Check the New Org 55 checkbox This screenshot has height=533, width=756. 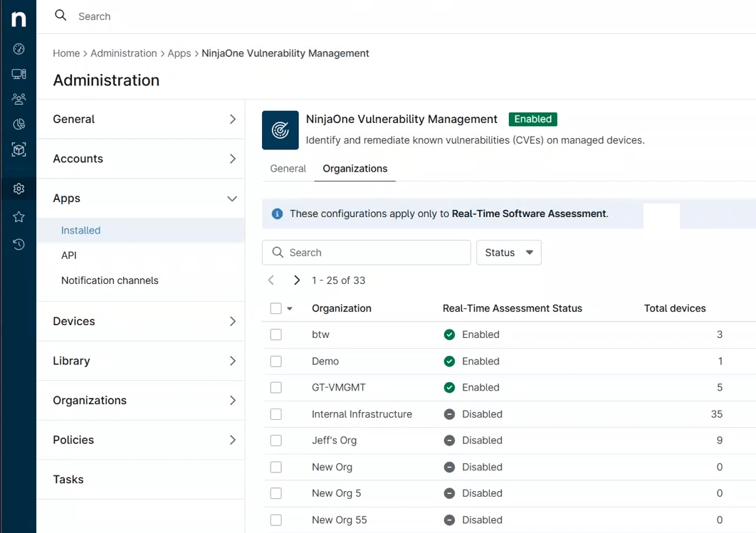click(275, 520)
